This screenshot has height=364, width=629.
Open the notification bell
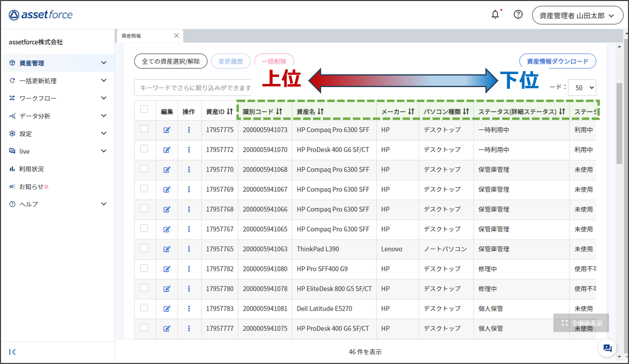[x=495, y=14]
